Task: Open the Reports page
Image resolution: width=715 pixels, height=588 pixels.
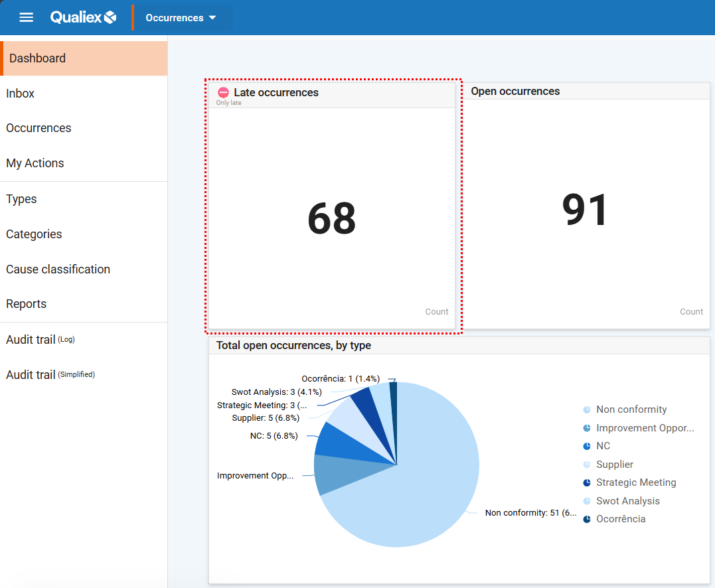Action: pyautogui.click(x=27, y=304)
